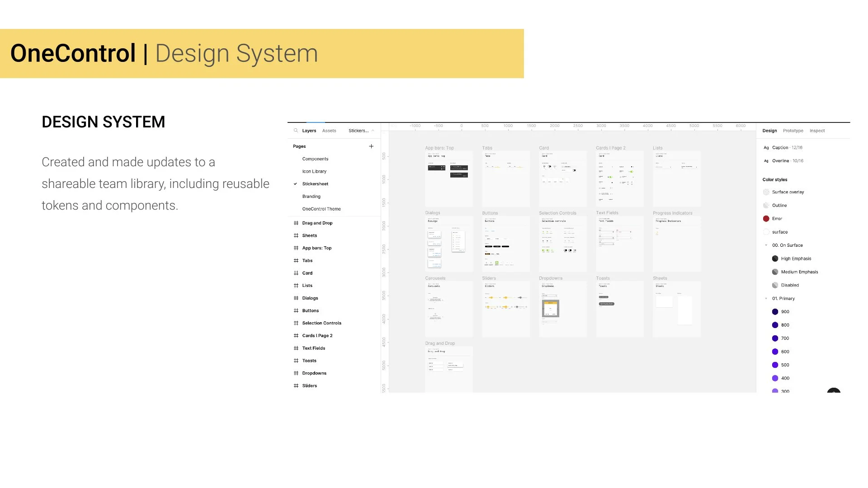Select the checked Stickersheet page
This screenshot has width=868, height=488.
[x=315, y=184]
